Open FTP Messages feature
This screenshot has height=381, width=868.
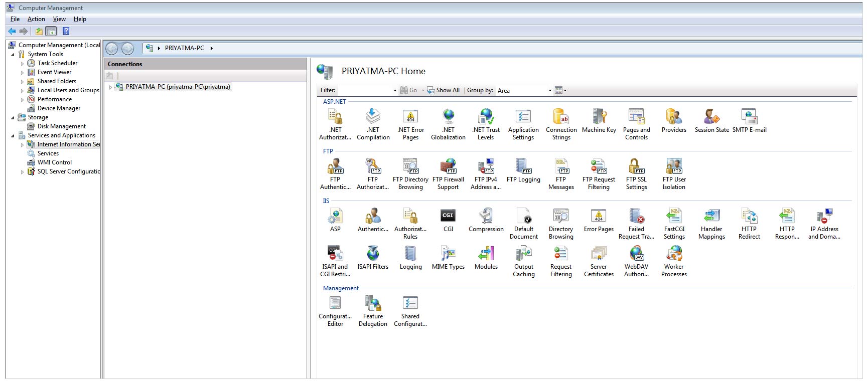[561, 173]
